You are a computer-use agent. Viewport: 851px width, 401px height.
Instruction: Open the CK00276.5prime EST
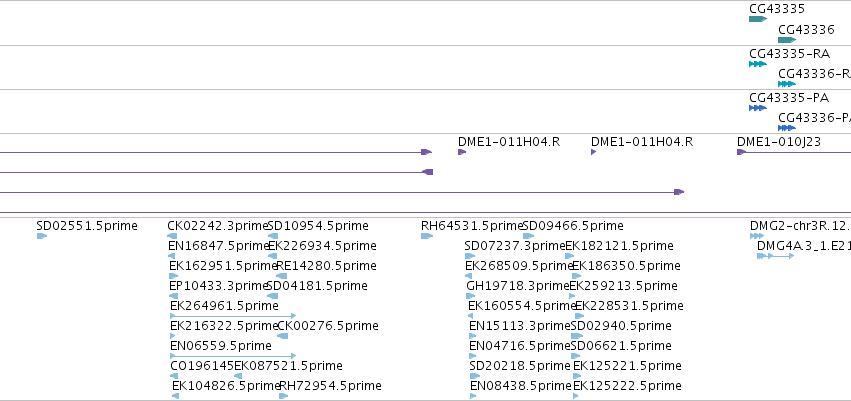click(283, 336)
